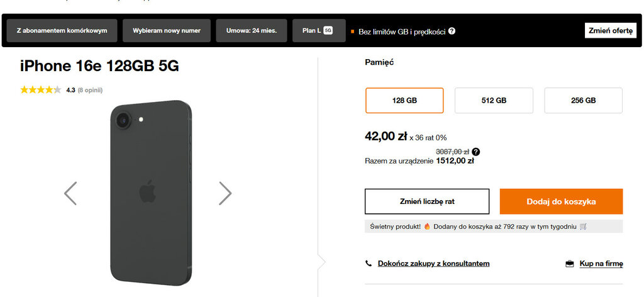Add phone with 'Dodaj do koszyka'
The image size is (644, 297).
(561, 201)
